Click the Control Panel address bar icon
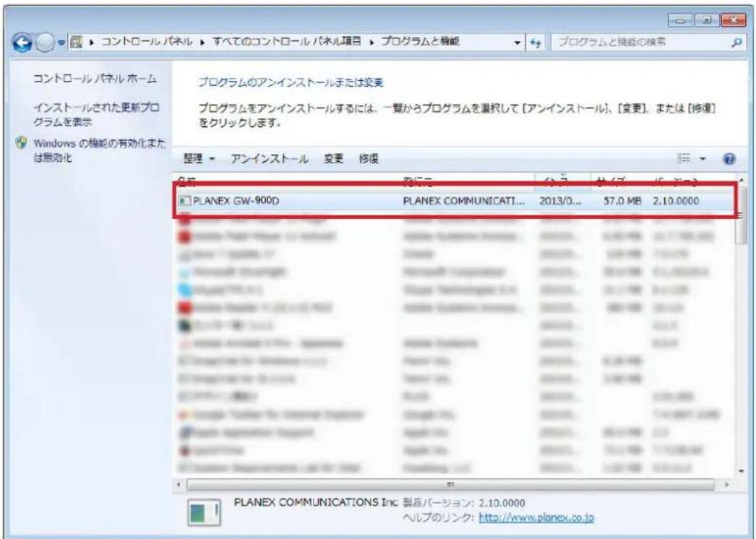The height and width of the screenshot is (539, 756). 76,43
